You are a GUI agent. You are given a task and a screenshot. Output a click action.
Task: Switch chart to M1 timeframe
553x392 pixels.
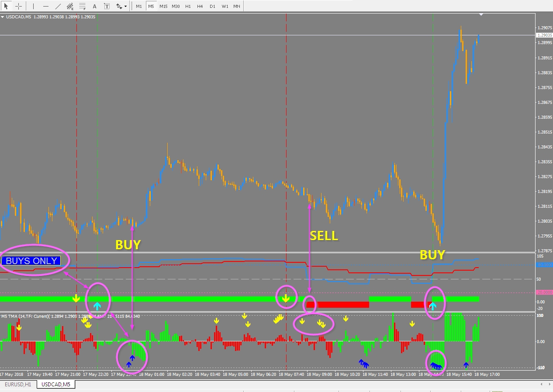(x=139, y=6)
